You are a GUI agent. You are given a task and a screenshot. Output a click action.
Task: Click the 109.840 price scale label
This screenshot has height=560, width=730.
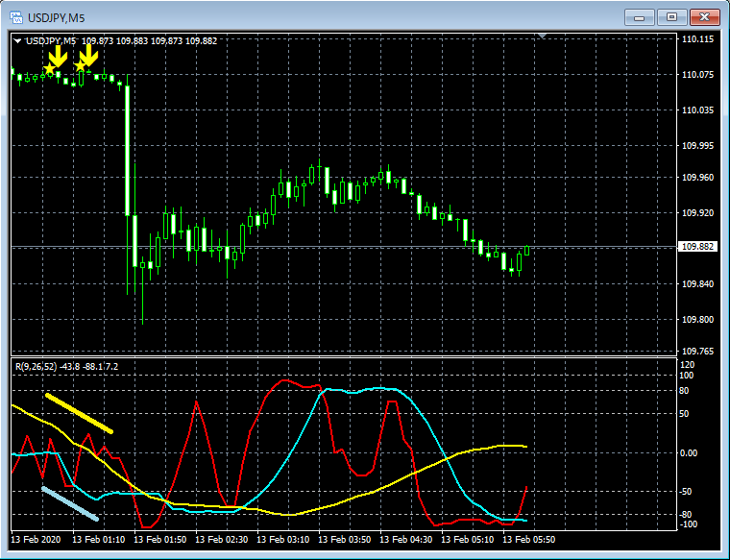(x=697, y=284)
